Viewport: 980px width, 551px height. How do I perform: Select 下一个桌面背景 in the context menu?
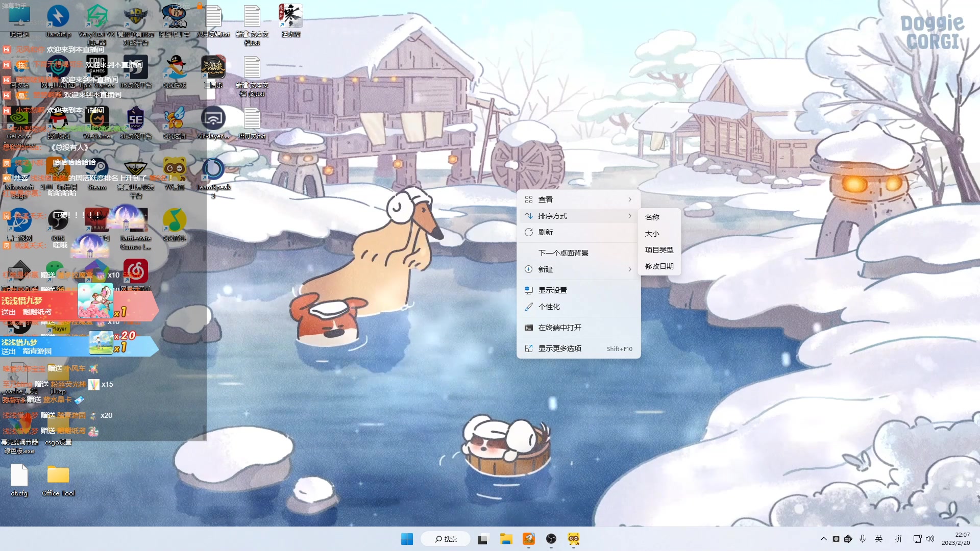pyautogui.click(x=578, y=253)
